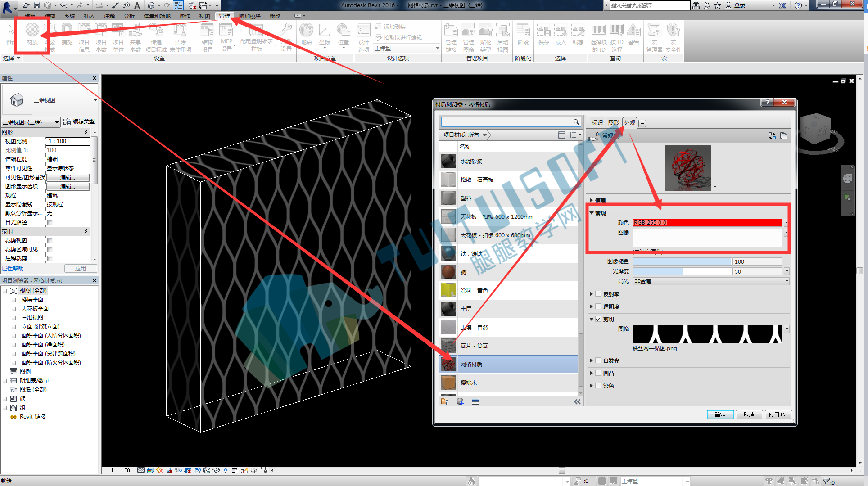The width and height of the screenshot is (868, 486).
Task: Open the 阶段 phases icon
Action: [523, 34]
